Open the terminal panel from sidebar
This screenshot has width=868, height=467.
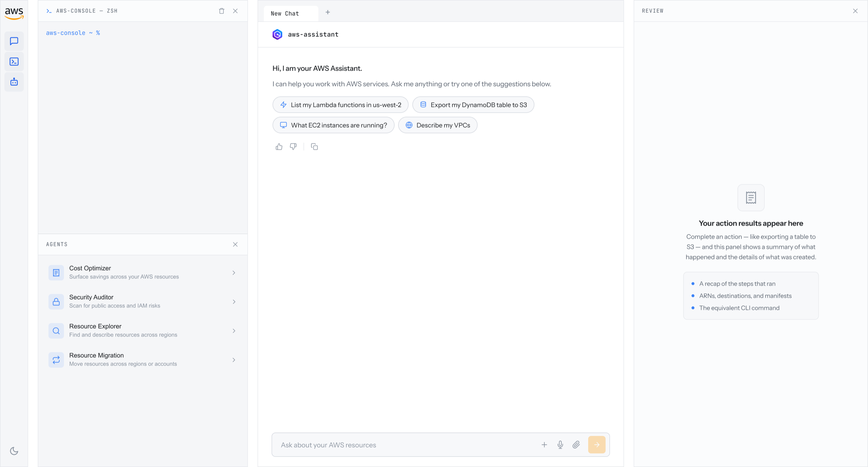[14, 61]
